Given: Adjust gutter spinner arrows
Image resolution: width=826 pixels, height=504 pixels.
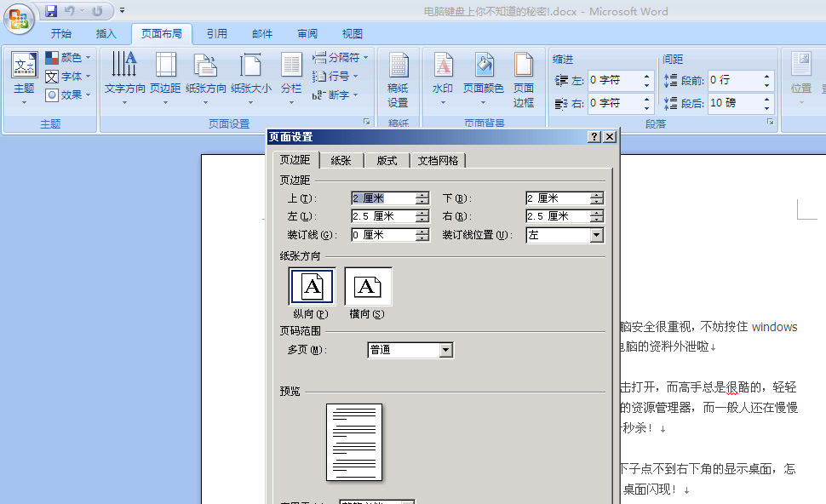Looking at the screenshot, I should click(x=422, y=235).
